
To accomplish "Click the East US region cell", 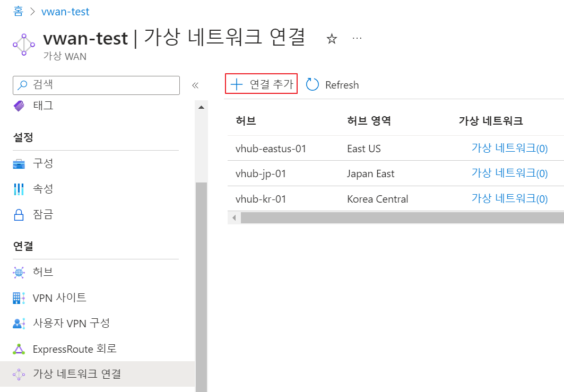I will (363, 149).
